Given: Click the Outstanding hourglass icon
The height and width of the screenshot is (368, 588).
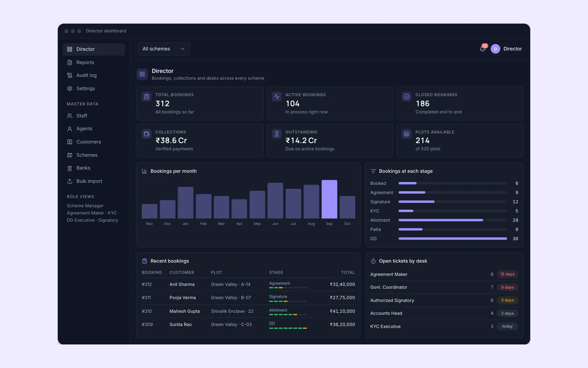Looking at the screenshot, I should click(x=277, y=134).
